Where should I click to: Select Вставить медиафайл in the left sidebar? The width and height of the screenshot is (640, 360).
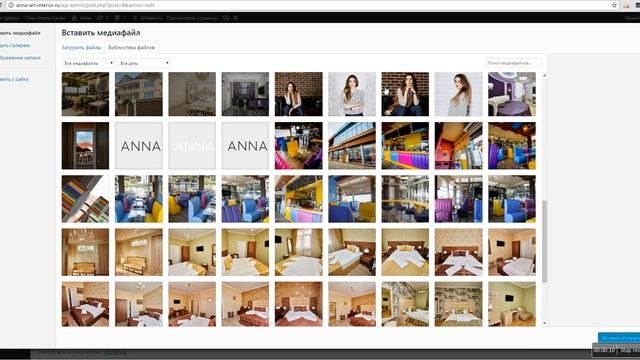point(20,33)
